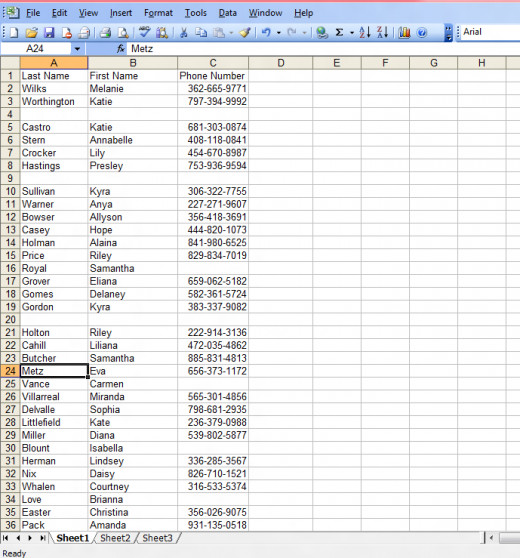520x558 pixels.
Task: Open the Undo history dropdown arrow
Action: click(279, 33)
